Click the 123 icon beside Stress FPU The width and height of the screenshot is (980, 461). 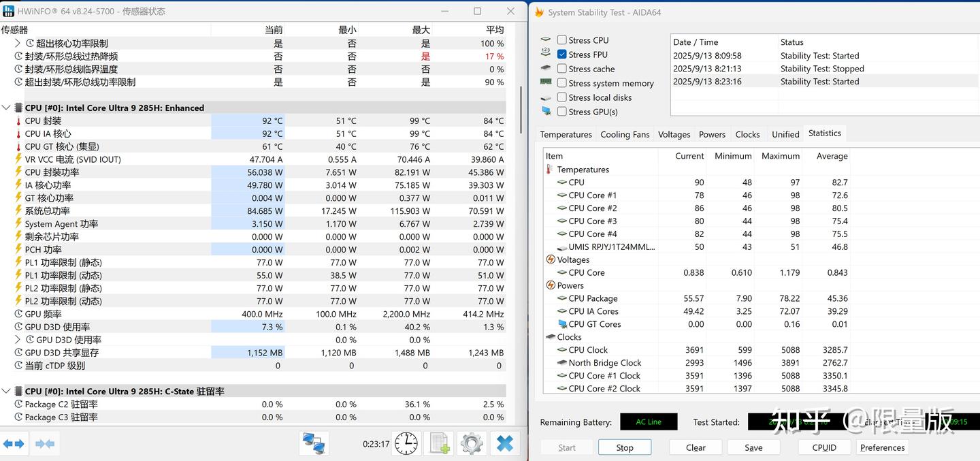click(x=546, y=53)
